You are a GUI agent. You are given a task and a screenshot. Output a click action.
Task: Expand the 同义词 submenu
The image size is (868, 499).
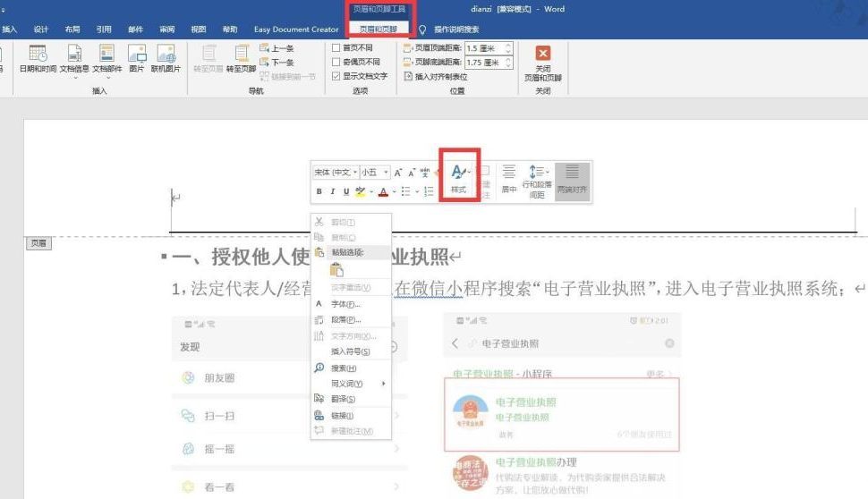[351, 384]
